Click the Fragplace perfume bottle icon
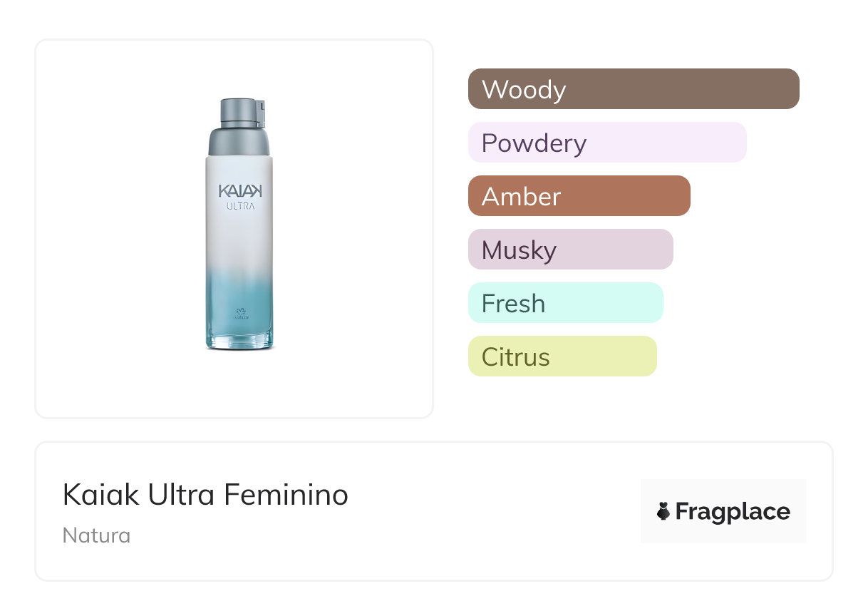Screen dimensions: 868x616 tap(663, 511)
